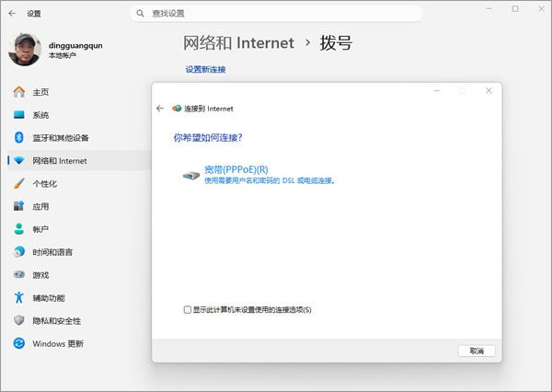Click the Windows 更新 update icon
552x392 pixels.
tap(18, 343)
